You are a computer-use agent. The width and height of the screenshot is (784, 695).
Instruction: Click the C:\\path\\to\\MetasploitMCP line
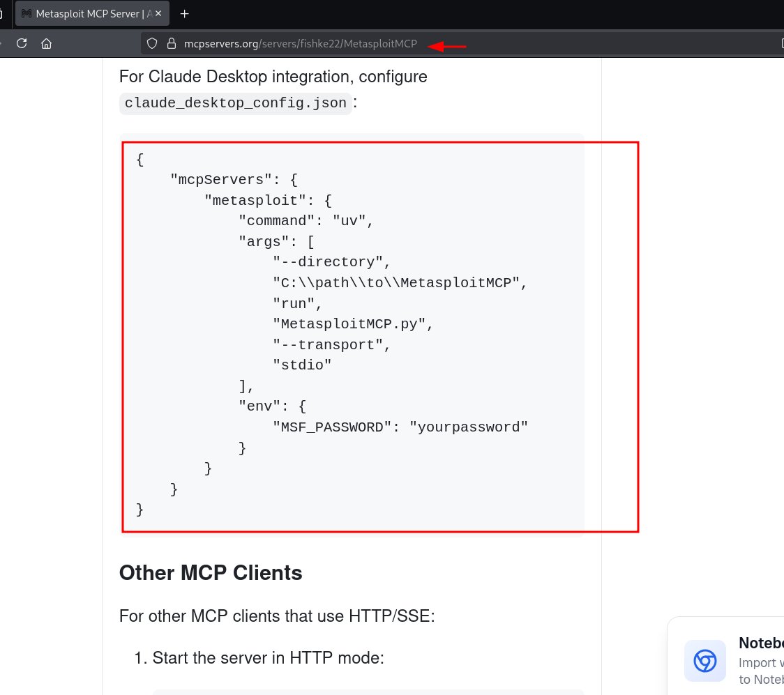pyautogui.click(x=400, y=283)
